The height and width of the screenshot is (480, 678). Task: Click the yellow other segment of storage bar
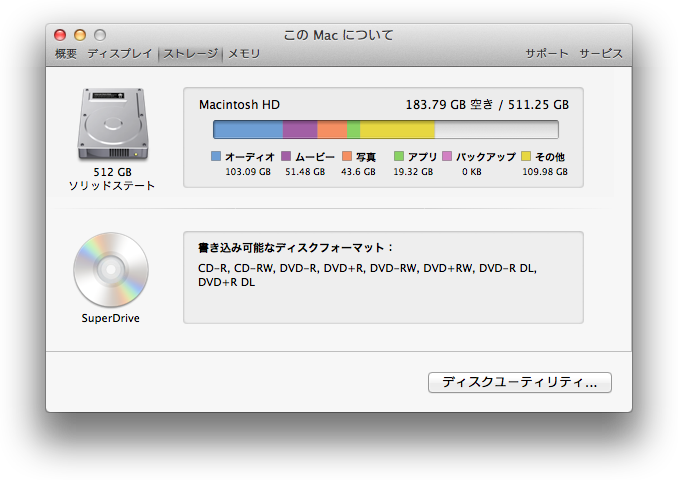coord(397,130)
